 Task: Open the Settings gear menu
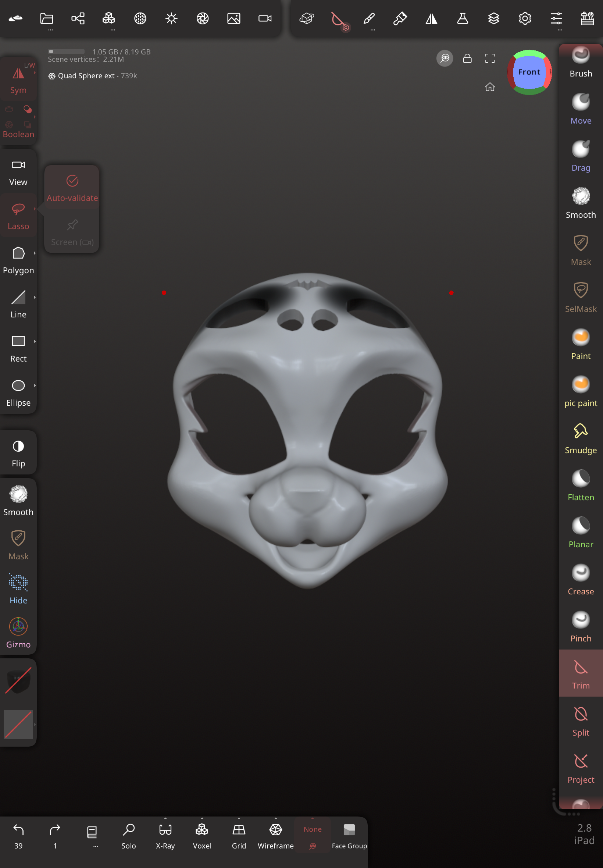click(525, 18)
